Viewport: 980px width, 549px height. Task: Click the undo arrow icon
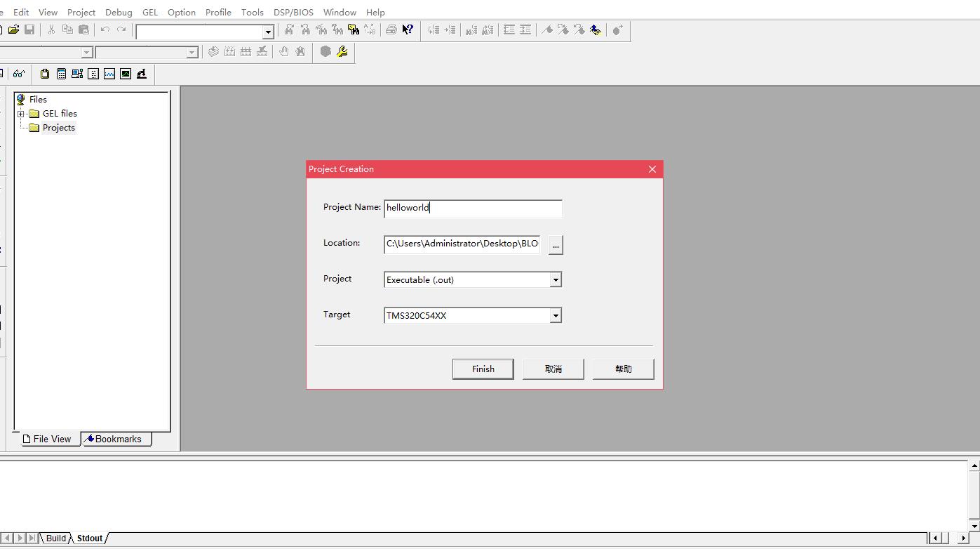[105, 29]
